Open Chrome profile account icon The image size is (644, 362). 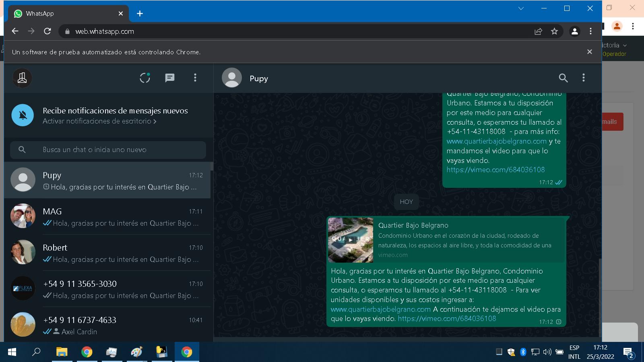(x=575, y=31)
